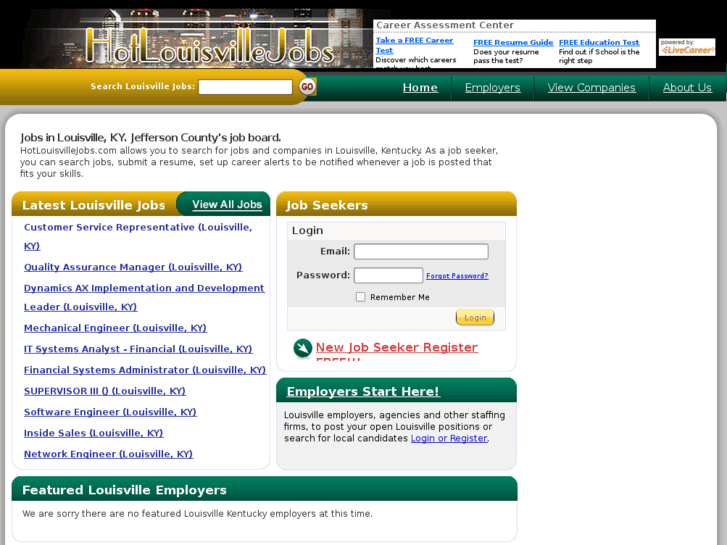
Task: Click the HotLouisvilleJobs site logo
Action: click(210, 45)
